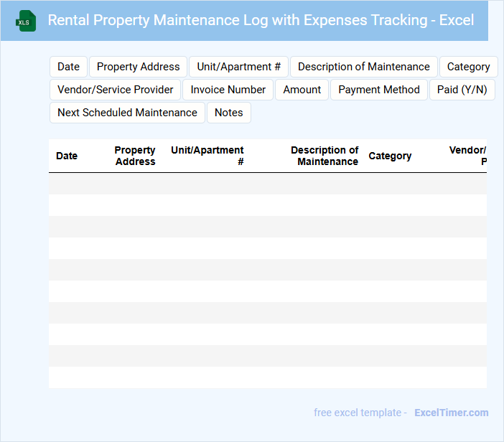Select the Invoice Number tag

click(228, 90)
